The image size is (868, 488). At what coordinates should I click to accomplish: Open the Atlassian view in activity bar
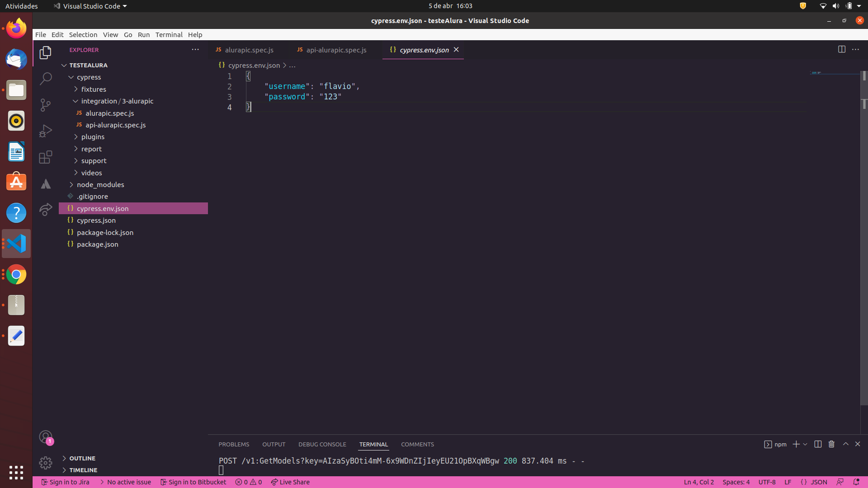(x=45, y=184)
